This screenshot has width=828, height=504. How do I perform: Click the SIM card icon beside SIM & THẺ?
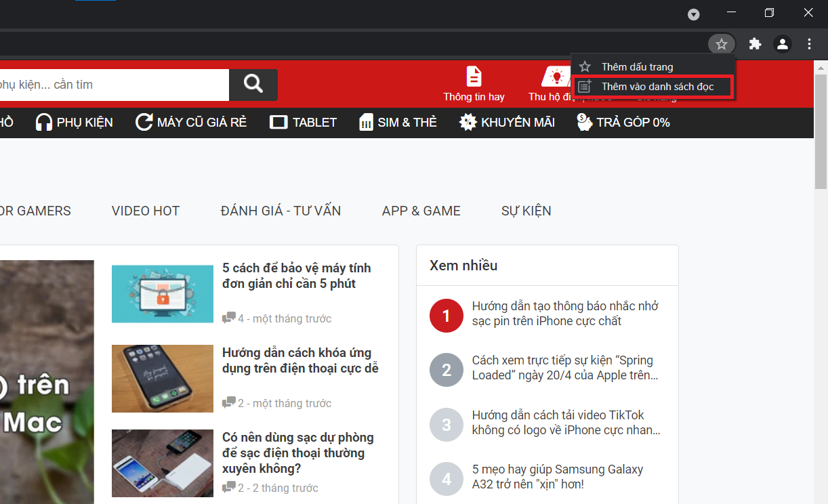[366, 122]
